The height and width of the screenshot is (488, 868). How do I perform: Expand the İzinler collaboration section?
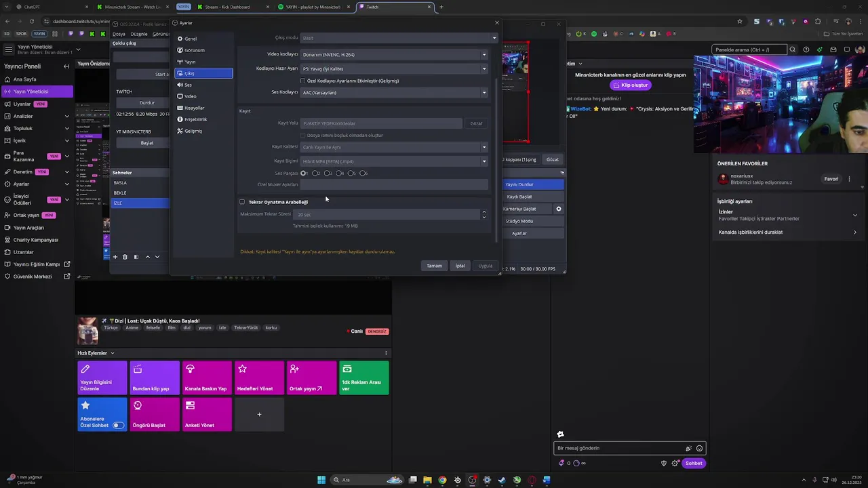pos(854,215)
